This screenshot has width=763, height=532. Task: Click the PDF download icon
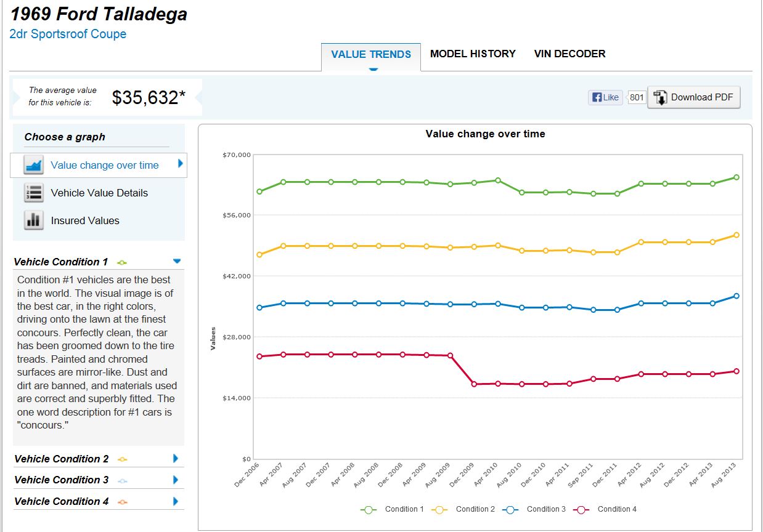pyautogui.click(x=660, y=97)
